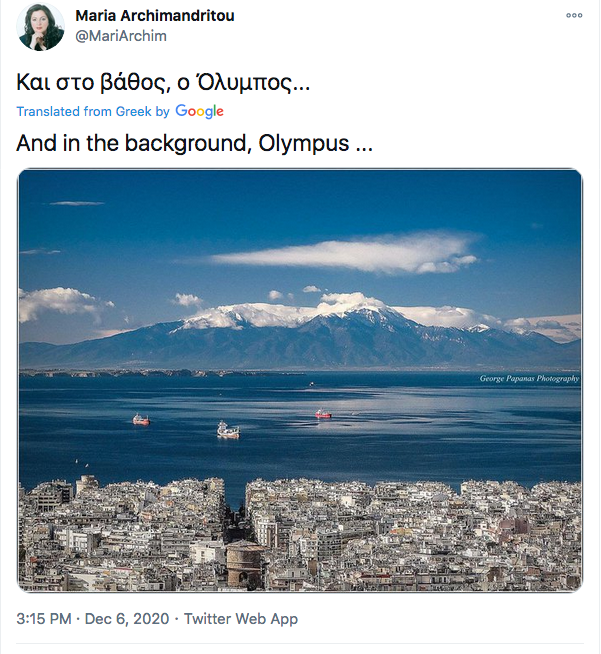Click the fluffy cloud at the photo's left edge
The width and height of the screenshot is (601, 654).
[x=58, y=302]
